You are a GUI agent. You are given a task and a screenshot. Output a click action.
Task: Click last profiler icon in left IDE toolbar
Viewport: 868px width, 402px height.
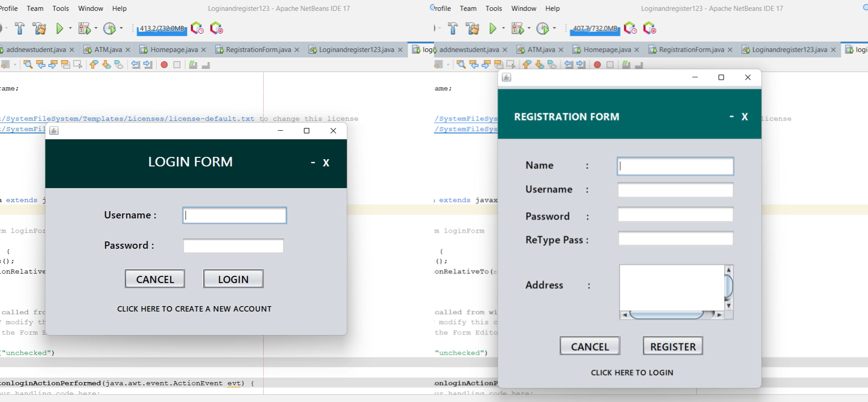tap(217, 28)
